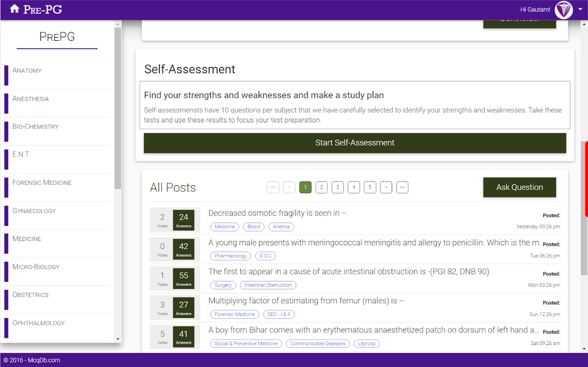Click the 41 Answers badge
The width and height of the screenshot is (588, 367).
tap(184, 337)
